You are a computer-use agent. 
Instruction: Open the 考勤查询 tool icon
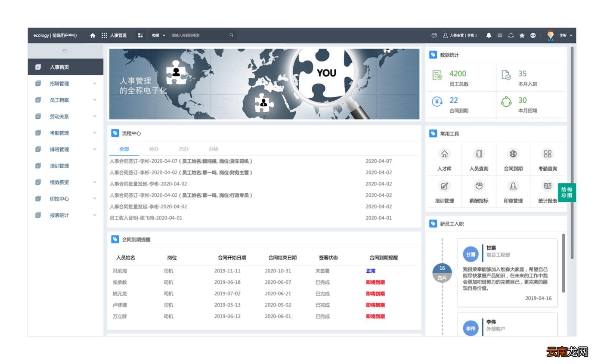pyautogui.click(x=548, y=154)
